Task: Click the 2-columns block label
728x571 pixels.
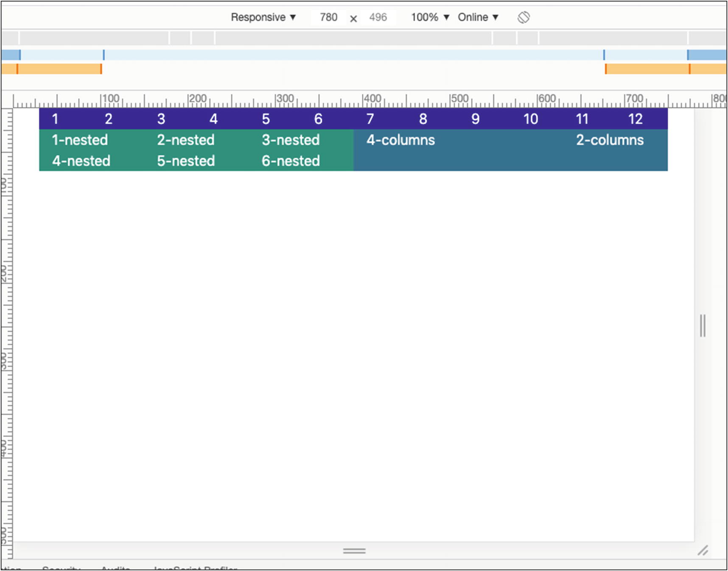Action: (609, 140)
